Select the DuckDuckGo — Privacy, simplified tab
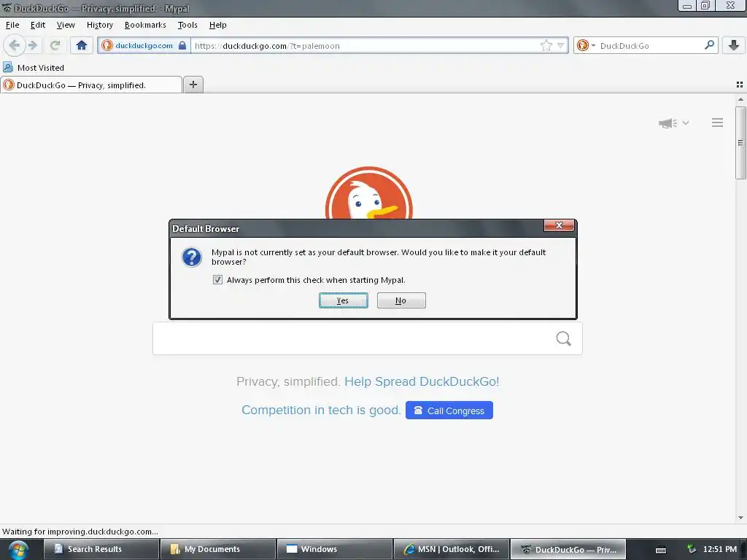This screenshot has height=560, width=747. (91, 85)
